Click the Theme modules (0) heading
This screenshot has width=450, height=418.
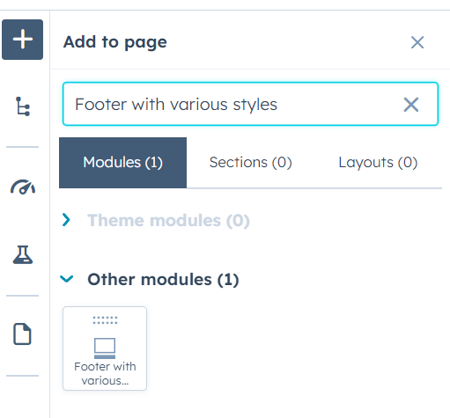(168, 220)
